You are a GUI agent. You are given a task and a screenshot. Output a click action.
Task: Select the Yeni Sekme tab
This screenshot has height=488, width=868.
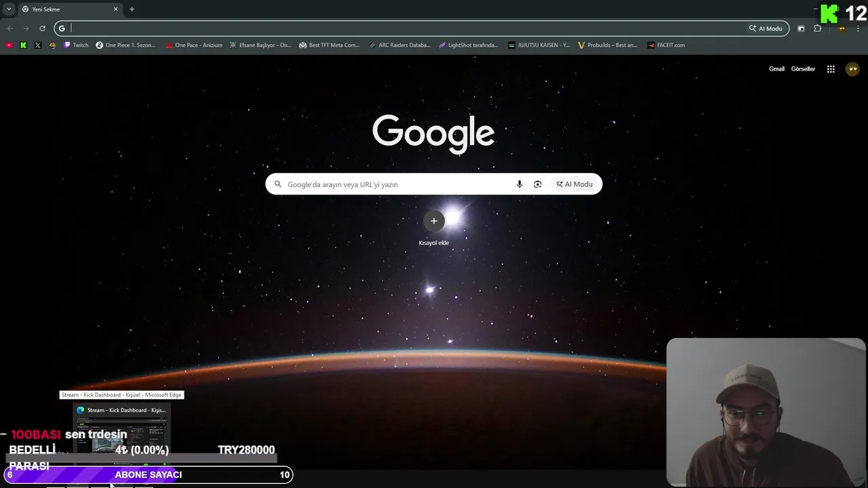[69, 9]
